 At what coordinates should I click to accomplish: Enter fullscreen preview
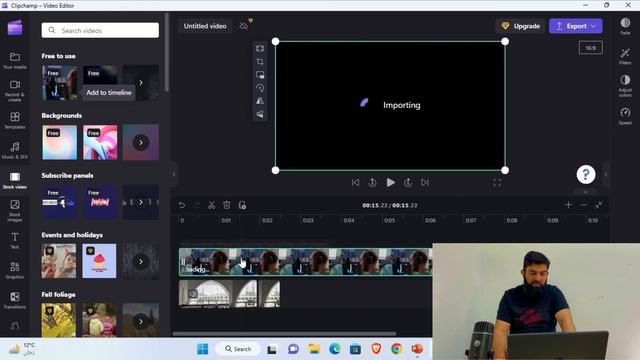click(x=497, y=183)
